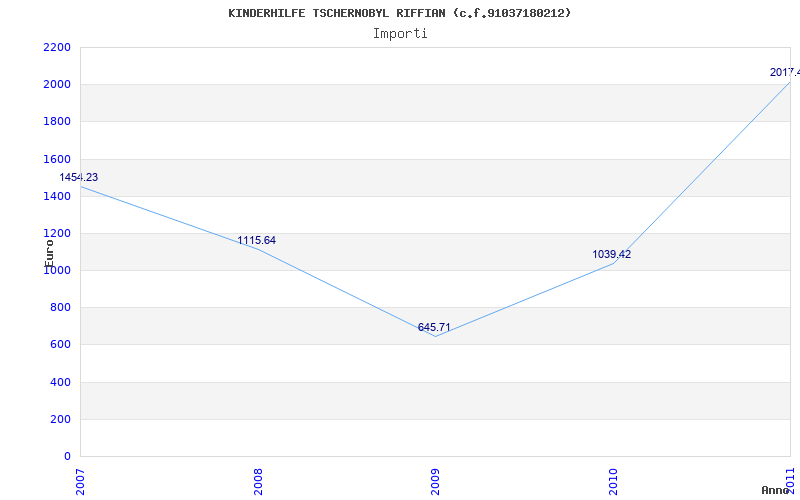The height and width of the screenshot is (500, 800).
Task: Select data label 1115.64
Action: pyautogui.click(x=257, y=240)
